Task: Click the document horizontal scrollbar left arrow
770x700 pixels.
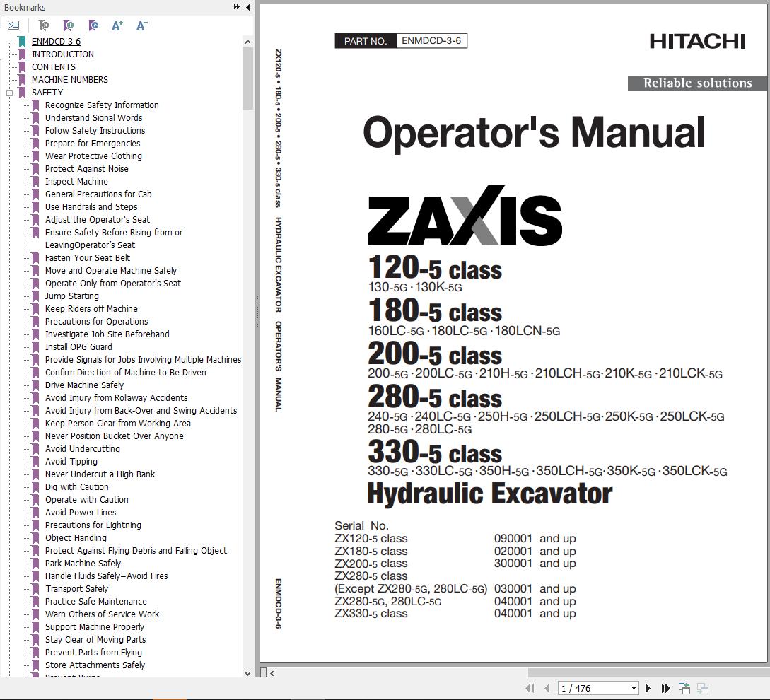Action: point(272,673)
